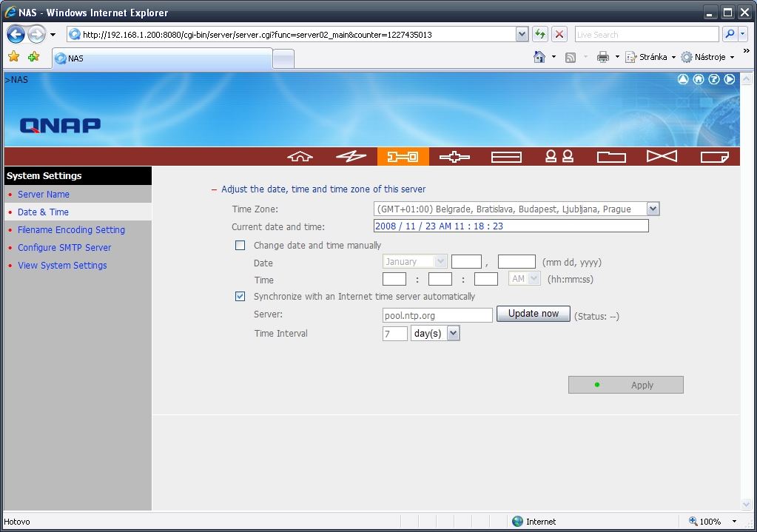
Task: Click the Update now button
Action: pyautogui.click(x=534, y=314)
